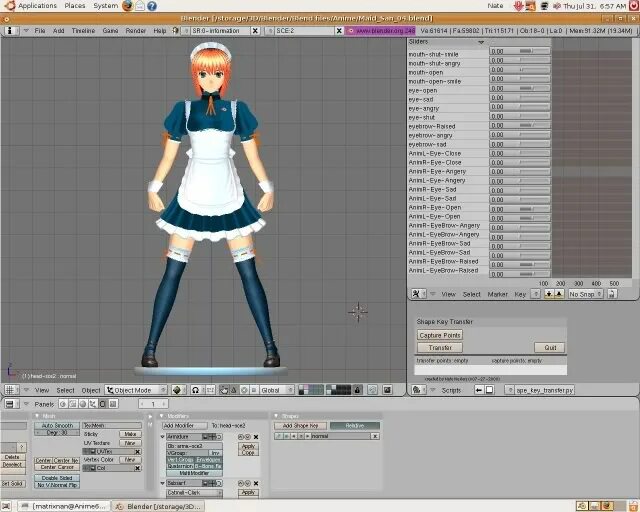This screenshot has width=640, height=512.
Task: Click the paste pose up-arrow icon
Action: [x=559, y=294]
